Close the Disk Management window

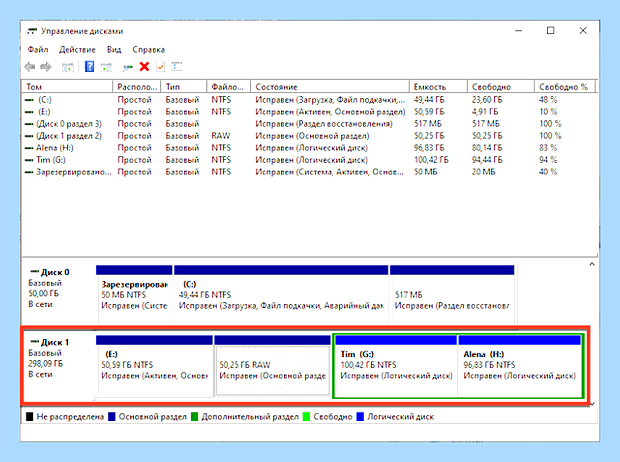[x=583, y=30]
